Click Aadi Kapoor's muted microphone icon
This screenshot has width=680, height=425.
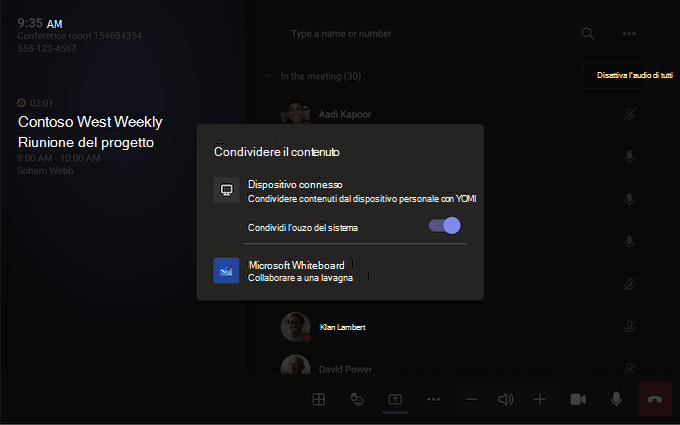[629, 114]
